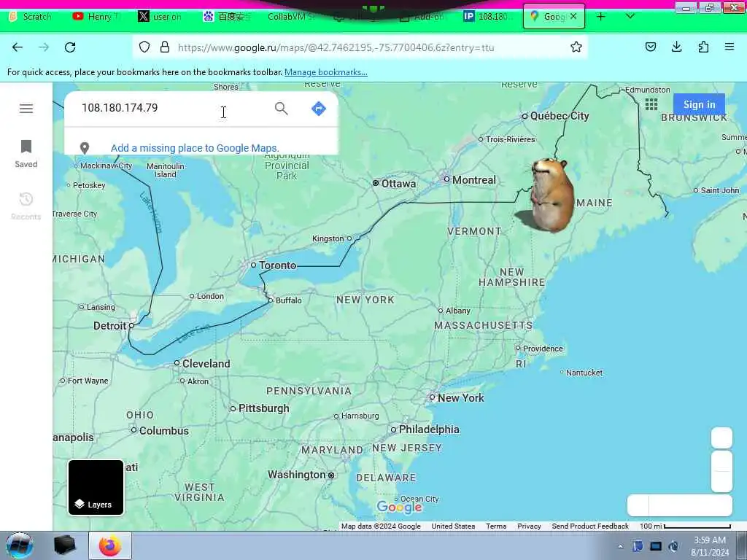
Task: Click the Toronto label on the map
Action: point(277,265)
